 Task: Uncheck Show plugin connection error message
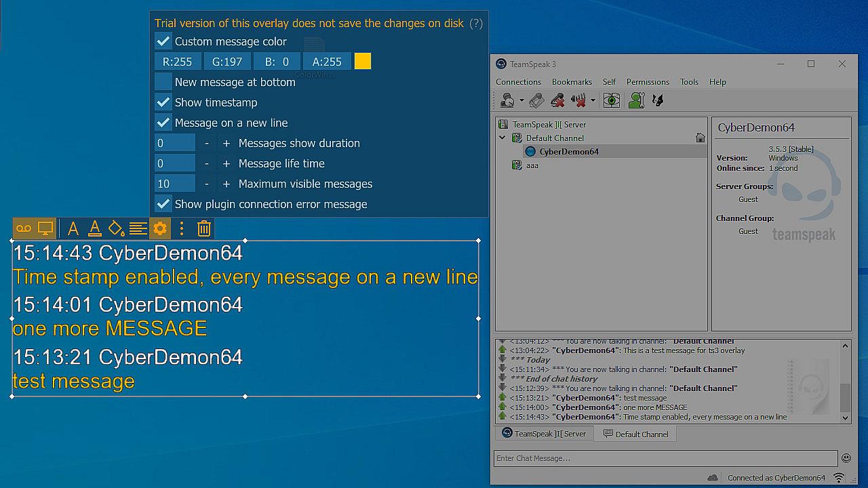click(163, 204)
